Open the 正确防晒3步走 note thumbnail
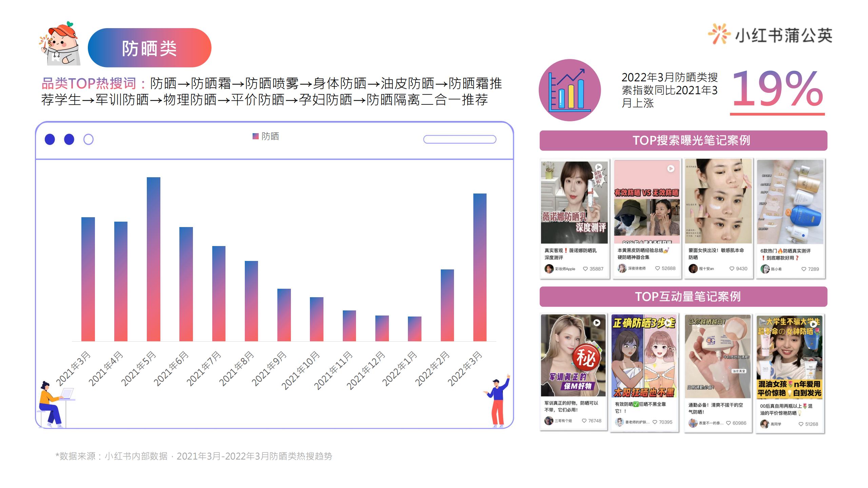Screen dimensions: 868x488 (x=644, y=356)
